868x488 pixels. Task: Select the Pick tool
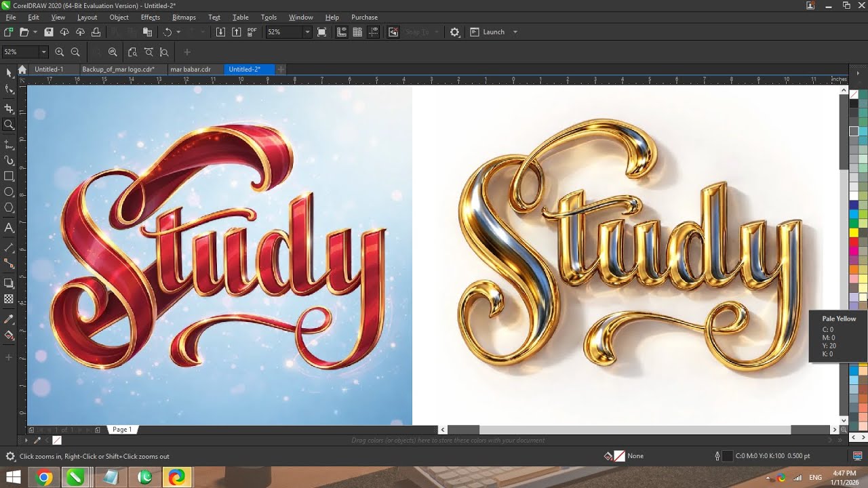tap(9, 73)
